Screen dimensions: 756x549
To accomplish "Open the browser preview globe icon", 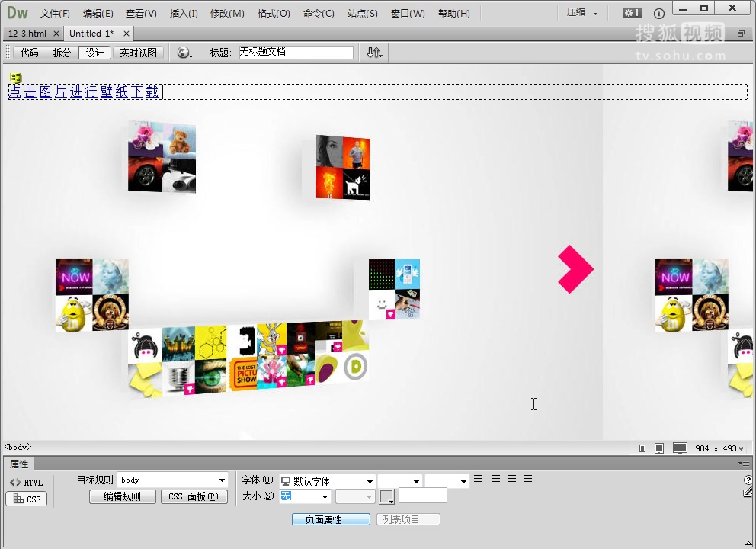I will click(x=184, y=53).
